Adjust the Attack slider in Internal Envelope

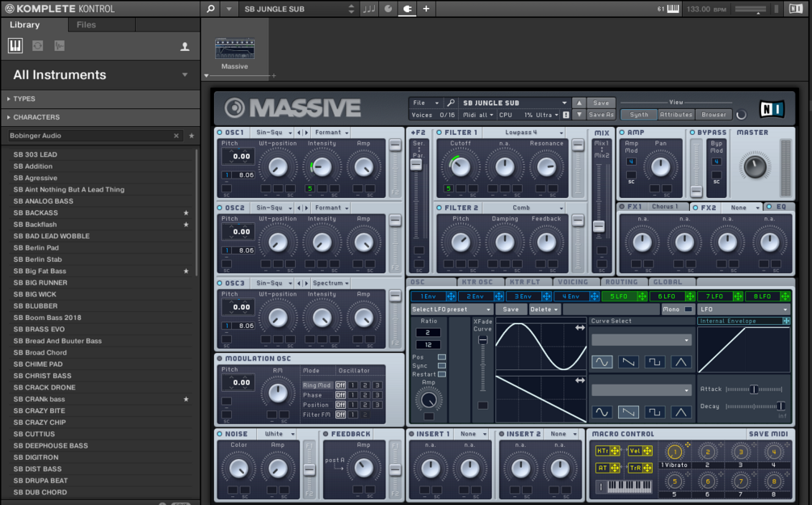coord(754,389)
